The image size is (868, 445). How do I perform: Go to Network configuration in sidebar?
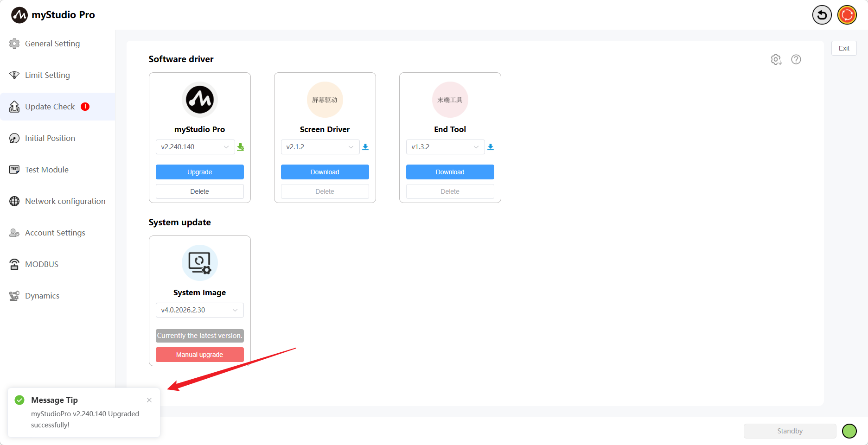[x=65, y=201]
